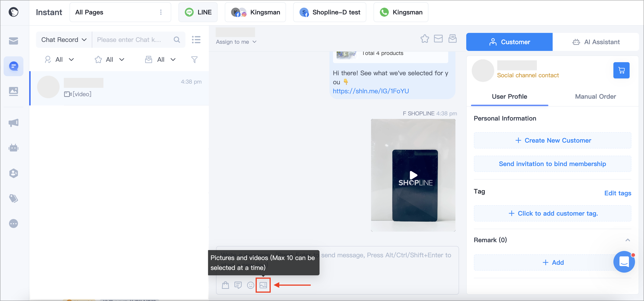Click the All Pages three-dot menu
Image resolution: width=644 pixels, height=301 pixels.
click(x=161, y=12)
